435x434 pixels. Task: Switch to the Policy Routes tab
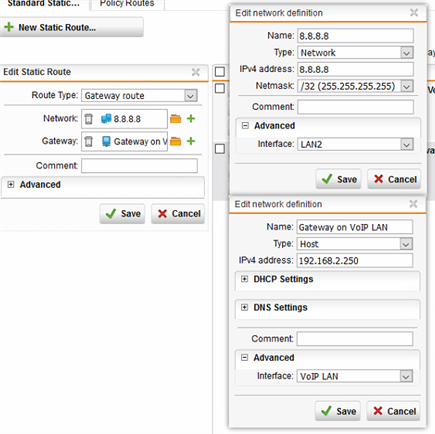[127, 4]
